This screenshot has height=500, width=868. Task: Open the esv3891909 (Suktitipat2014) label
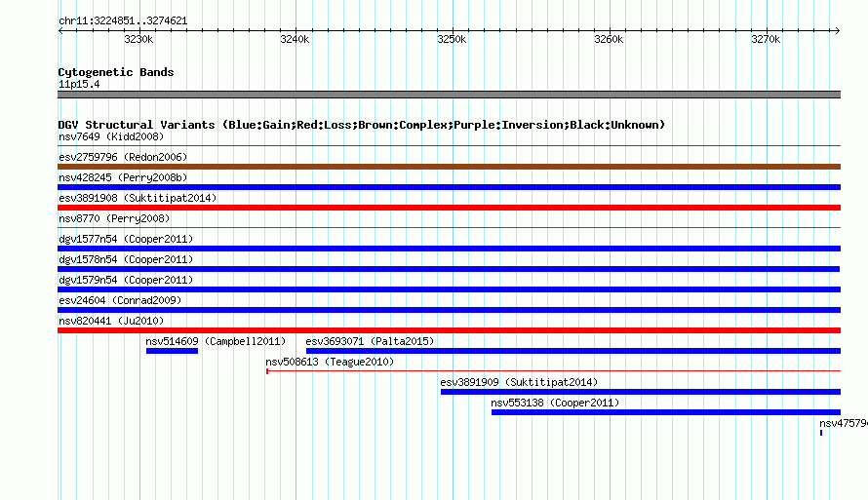(519, 382)
